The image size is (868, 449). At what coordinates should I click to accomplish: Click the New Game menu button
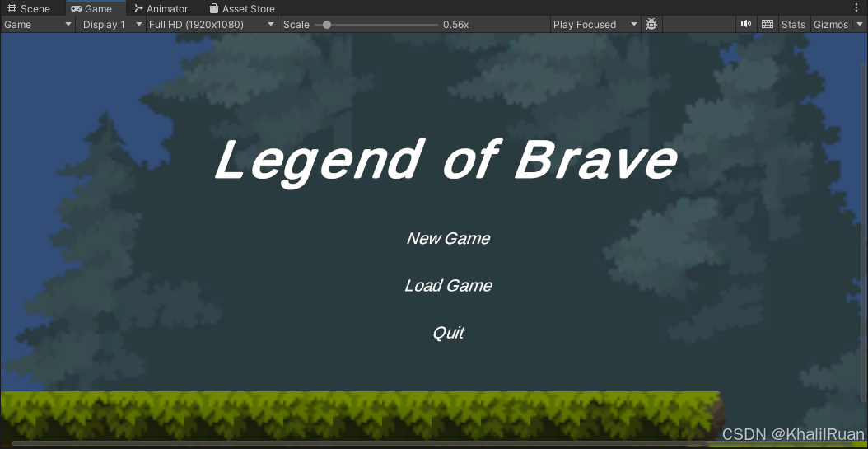click(448, 239)
